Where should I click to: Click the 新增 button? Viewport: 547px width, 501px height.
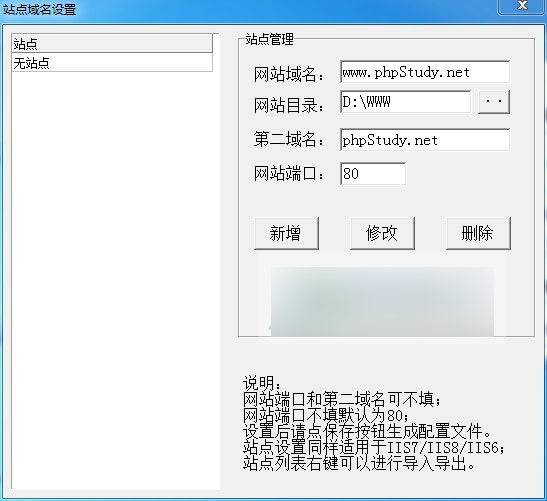[x=286, y=233]
